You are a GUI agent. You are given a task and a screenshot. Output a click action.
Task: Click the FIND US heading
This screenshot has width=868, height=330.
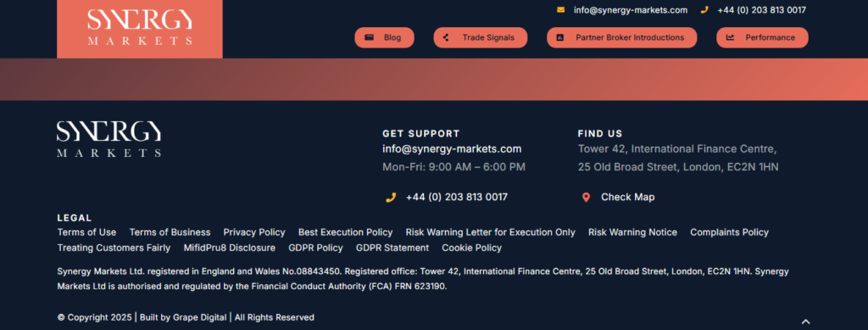pyautogui.click(x=600, y=133)
